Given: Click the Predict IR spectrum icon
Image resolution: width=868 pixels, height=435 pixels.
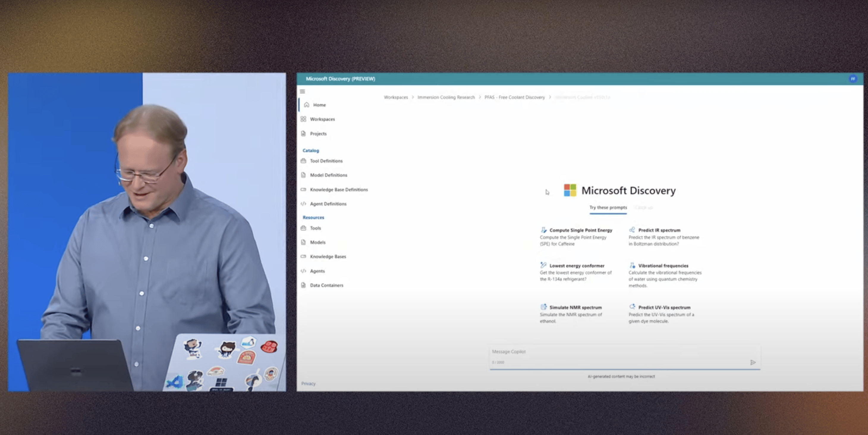Looking at the screenshot, I should 632,230.
